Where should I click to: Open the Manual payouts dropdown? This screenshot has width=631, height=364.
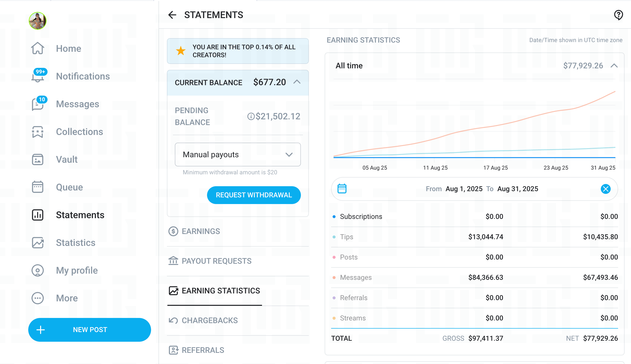tap(237, 155)
